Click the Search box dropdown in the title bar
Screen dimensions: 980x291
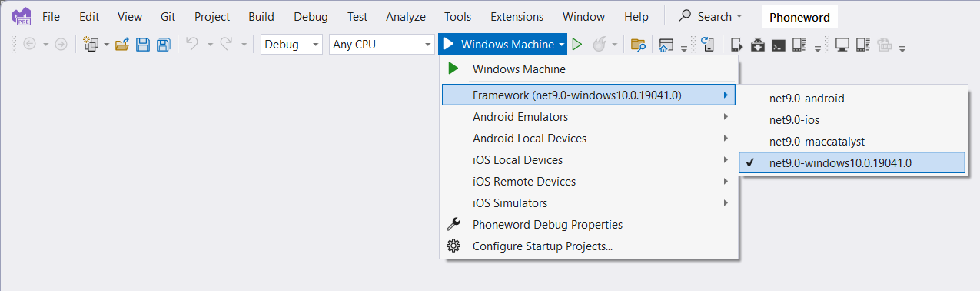pyautogui.click(x=739, y=16)
